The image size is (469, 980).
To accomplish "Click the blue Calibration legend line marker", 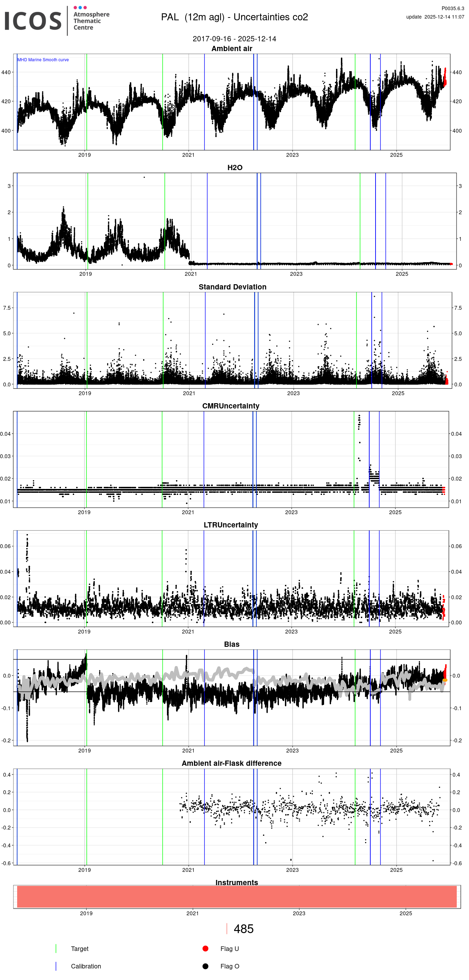I will click(x=56, y=966).
